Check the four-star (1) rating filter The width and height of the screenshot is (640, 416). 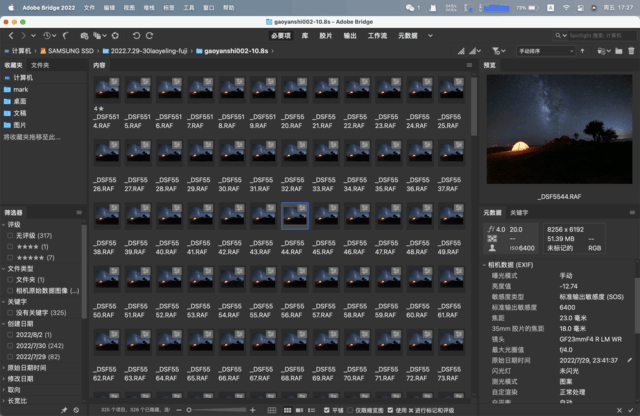(10, 247)
